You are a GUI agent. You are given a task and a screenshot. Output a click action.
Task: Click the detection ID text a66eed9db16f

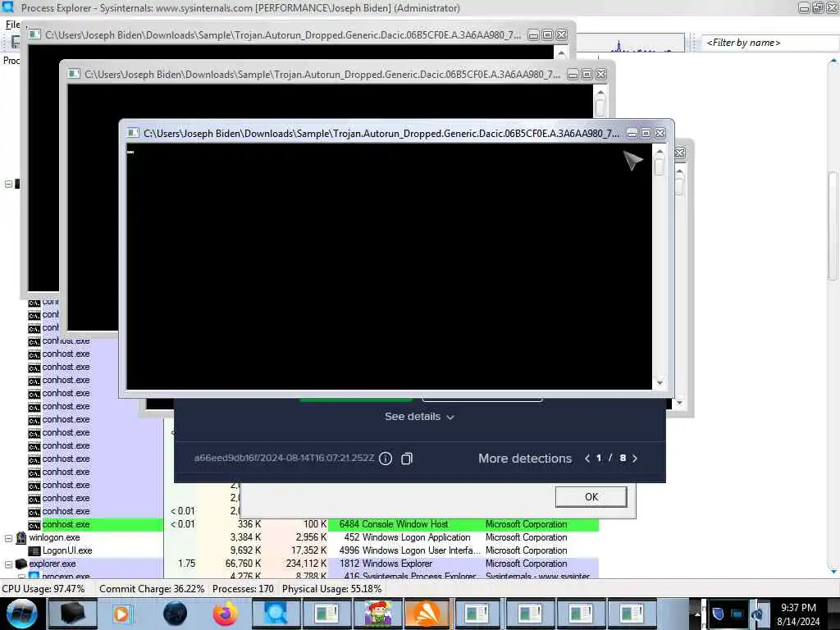pyautogui.click(x=284, y=458)
